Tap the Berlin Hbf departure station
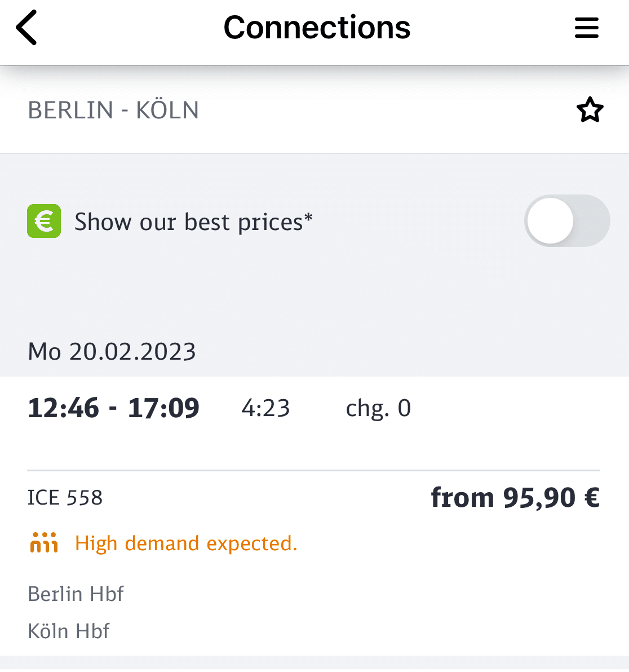Viewport: 629px width, 672px height. click(76, 594)
